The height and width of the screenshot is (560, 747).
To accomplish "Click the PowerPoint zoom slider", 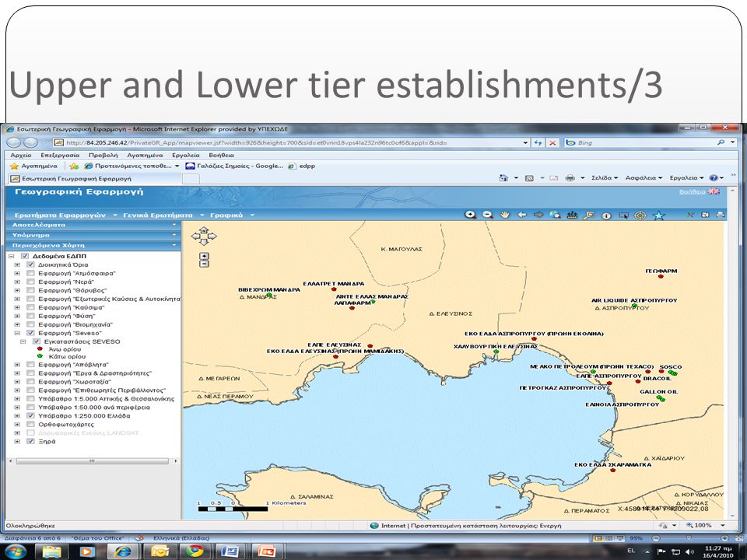I will click(689, 538).
